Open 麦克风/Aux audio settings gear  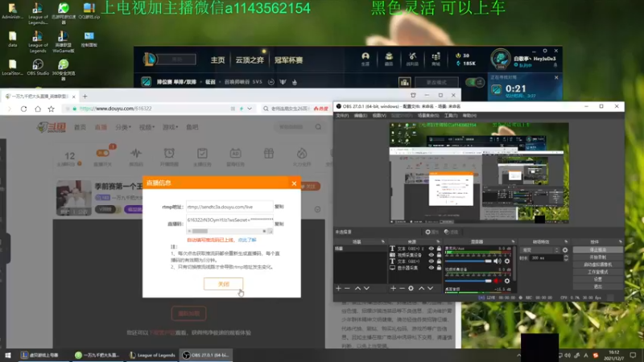[x=507, y=261]
